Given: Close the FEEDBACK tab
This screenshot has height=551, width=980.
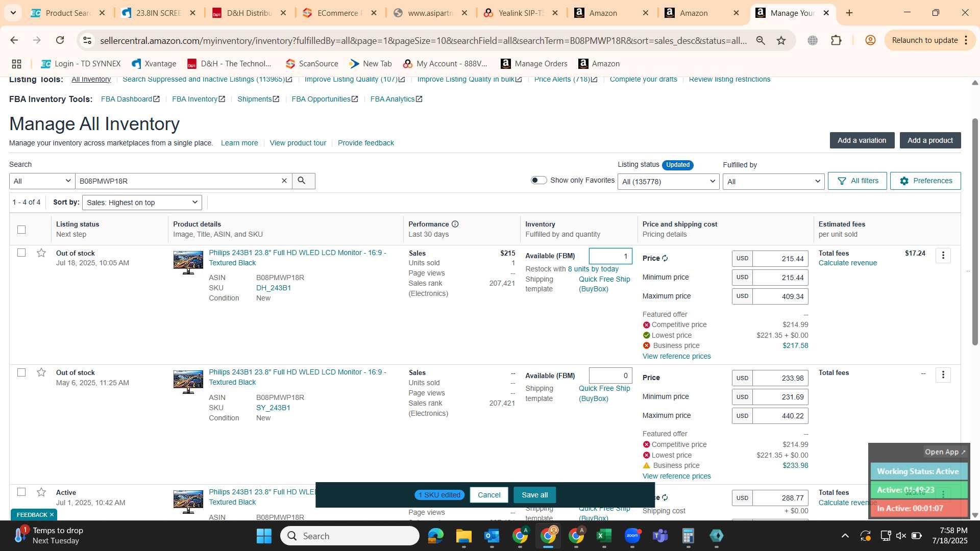Looking at the screenshot, I should click(x=52, y=515).
